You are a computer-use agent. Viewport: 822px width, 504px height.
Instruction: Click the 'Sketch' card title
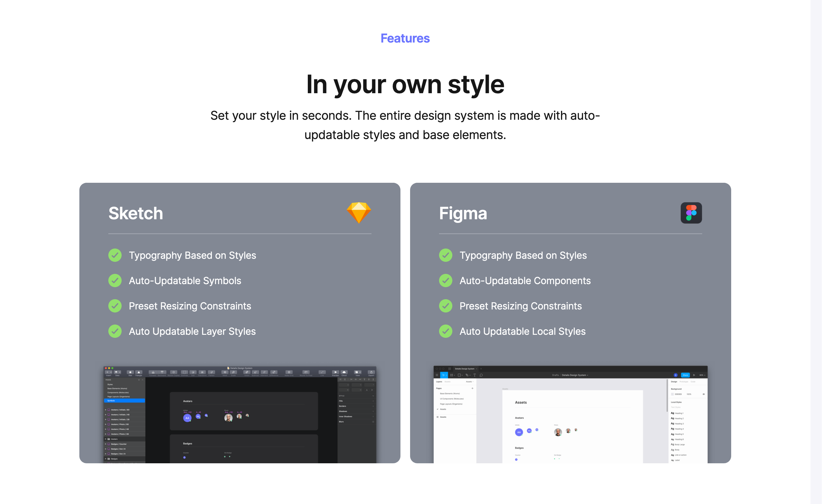[x=136, y=213]
